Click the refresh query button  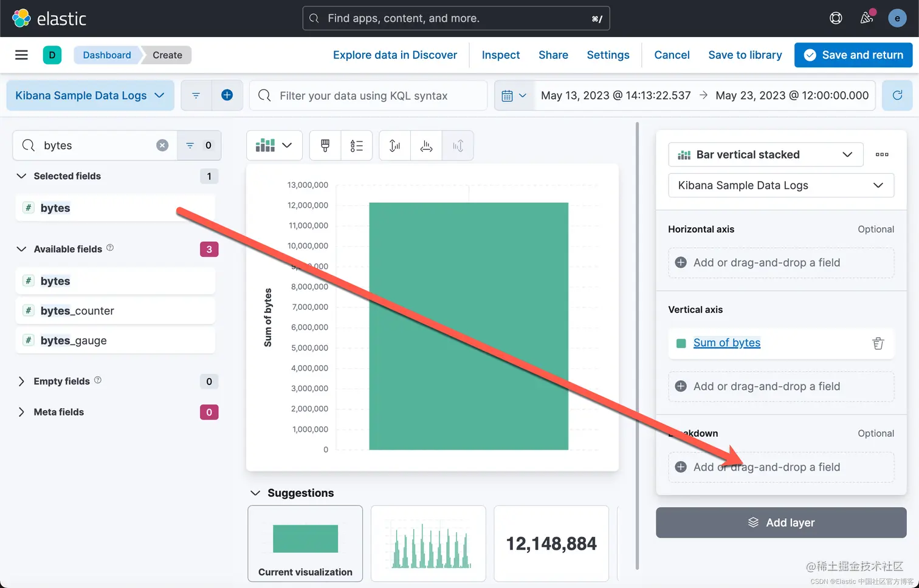(x=897, y=95)
